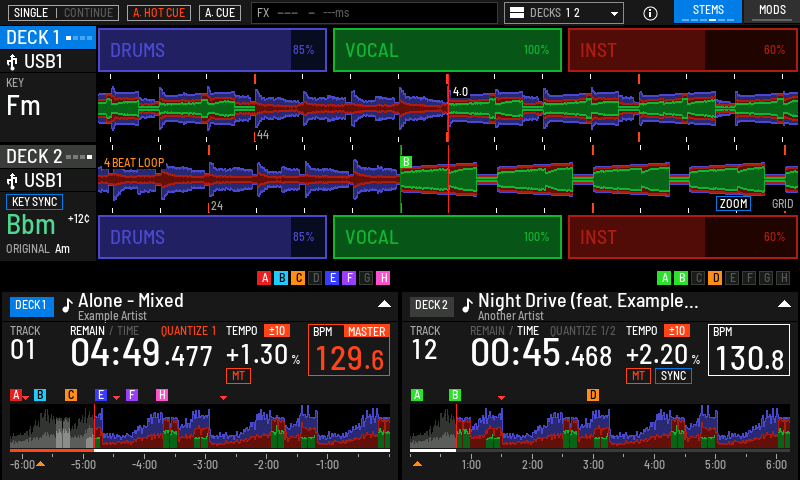Trigger Deck 1 hot cue E pad

coord(332,278)
